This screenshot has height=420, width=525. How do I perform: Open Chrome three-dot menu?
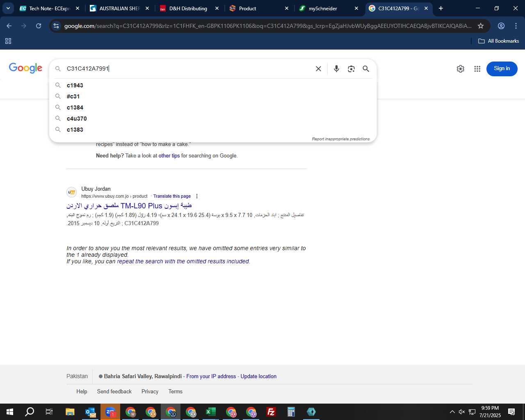tap(516, 26)
